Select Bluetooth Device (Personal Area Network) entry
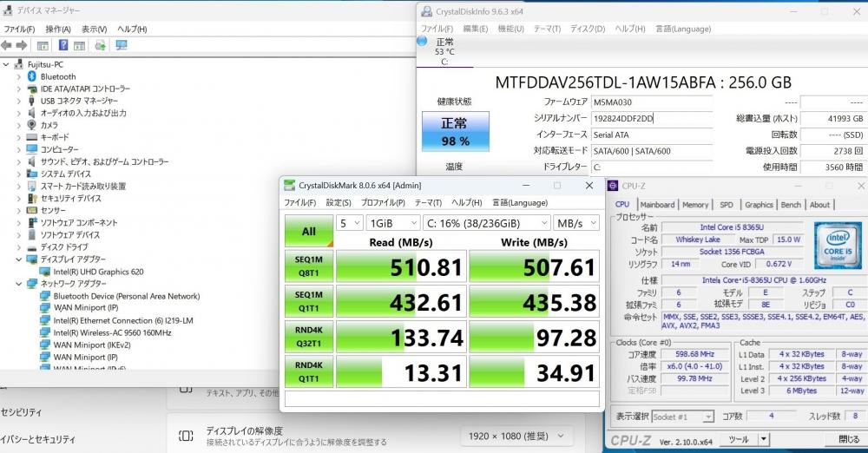The image size is (868, 453). pos(126,296)
